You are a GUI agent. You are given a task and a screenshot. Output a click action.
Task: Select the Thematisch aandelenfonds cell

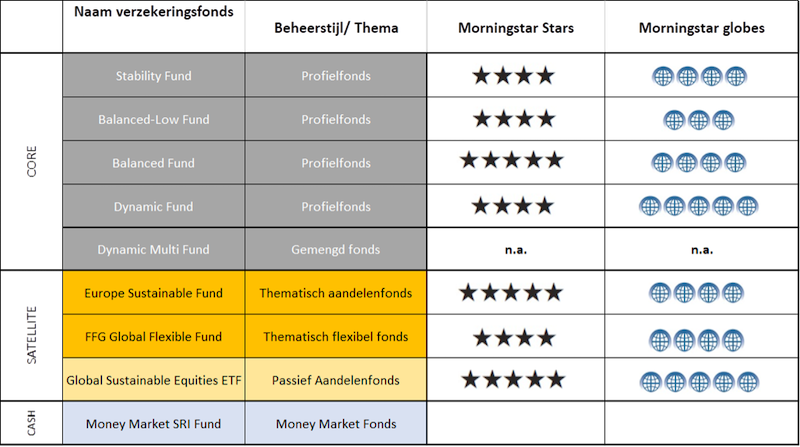coord(336,292)
